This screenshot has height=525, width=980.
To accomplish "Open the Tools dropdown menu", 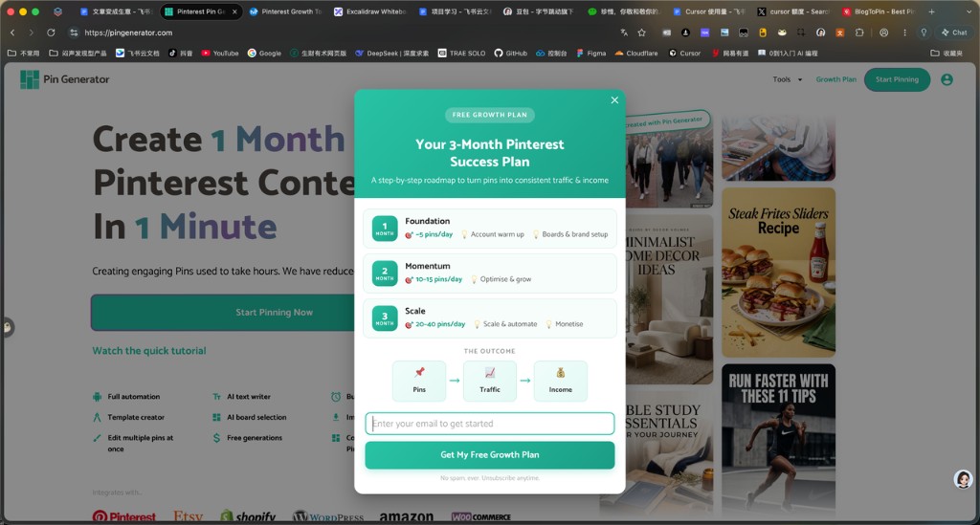I will [787, 79].
